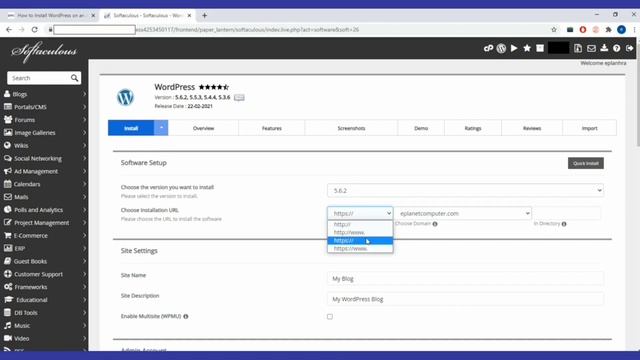Reload the page in browser toolbar

(x=35, y=29)
